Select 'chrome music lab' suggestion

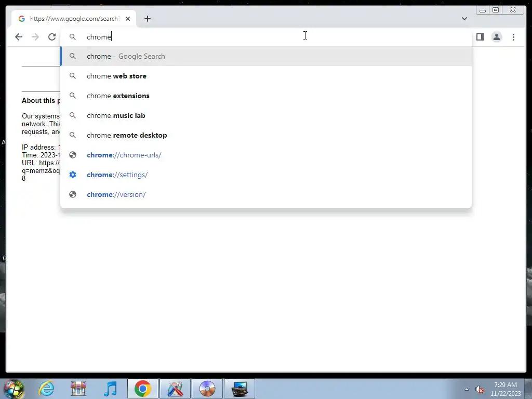pos(266,115)
